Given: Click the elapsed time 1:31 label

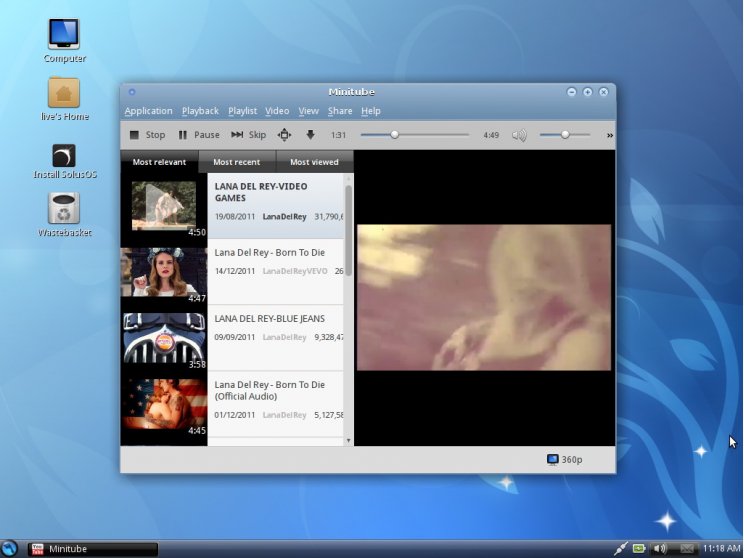Looking at the screenshot, I should [x=338, y=135].
